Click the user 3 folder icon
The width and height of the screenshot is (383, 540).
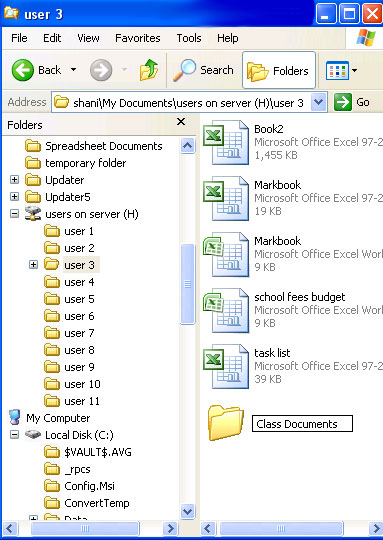52,265
